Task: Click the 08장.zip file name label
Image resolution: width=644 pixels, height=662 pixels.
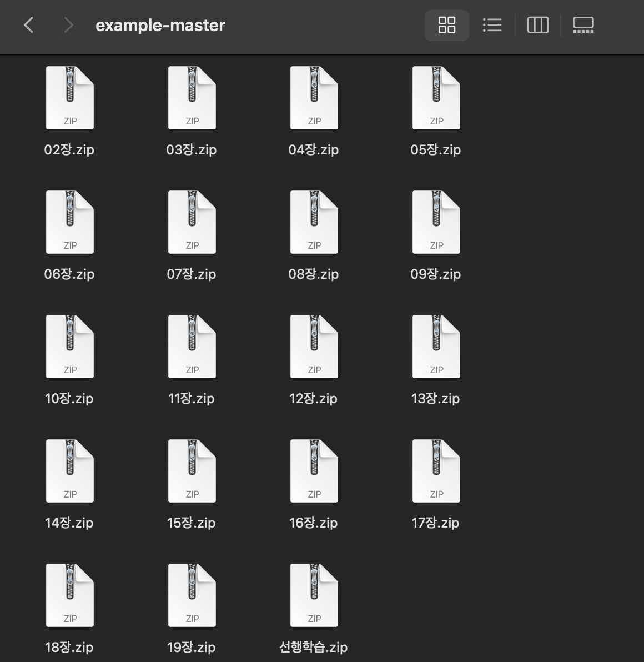Action: pos(314,274)
